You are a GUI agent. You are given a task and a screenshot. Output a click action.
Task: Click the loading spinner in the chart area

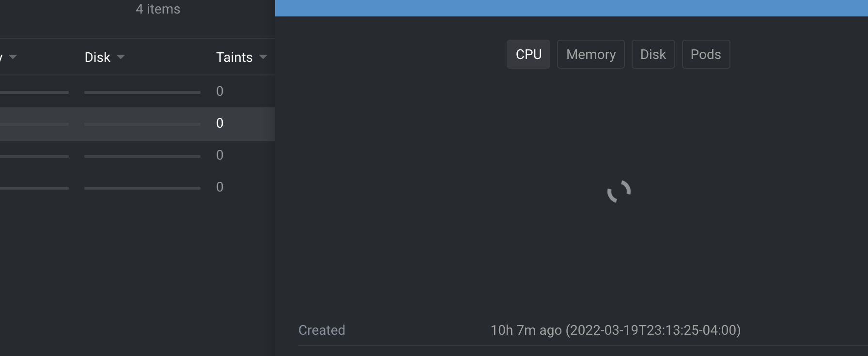[619, 192]
